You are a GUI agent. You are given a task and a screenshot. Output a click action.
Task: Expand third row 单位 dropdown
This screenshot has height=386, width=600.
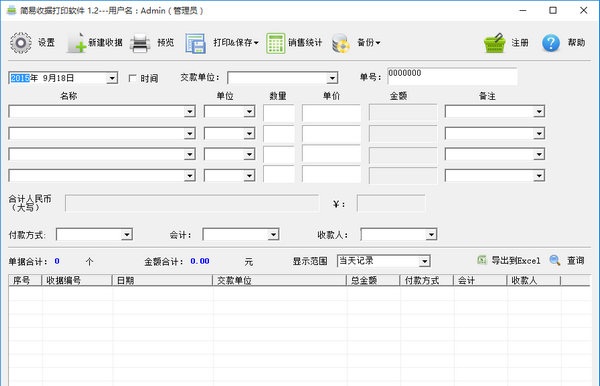[249, 154]
